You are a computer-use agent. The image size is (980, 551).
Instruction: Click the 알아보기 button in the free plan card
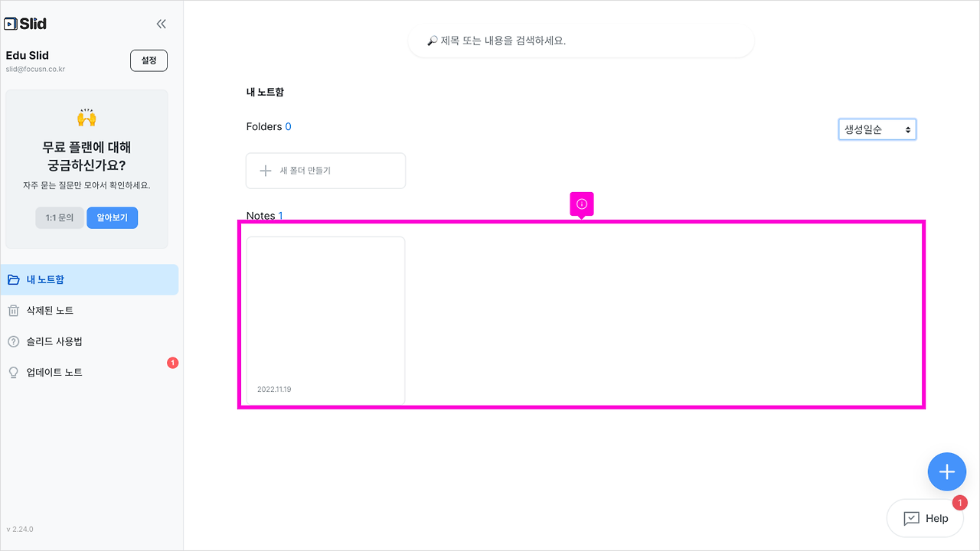click(x=112, y=217)
